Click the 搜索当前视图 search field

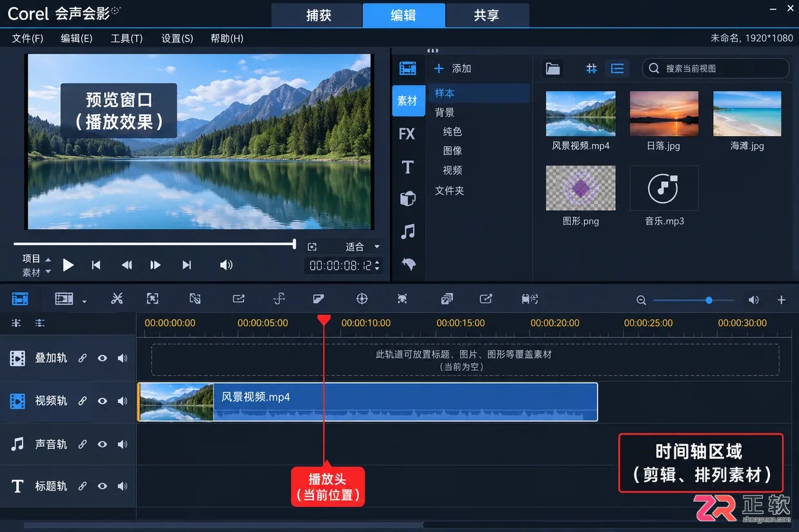(716, 68)
